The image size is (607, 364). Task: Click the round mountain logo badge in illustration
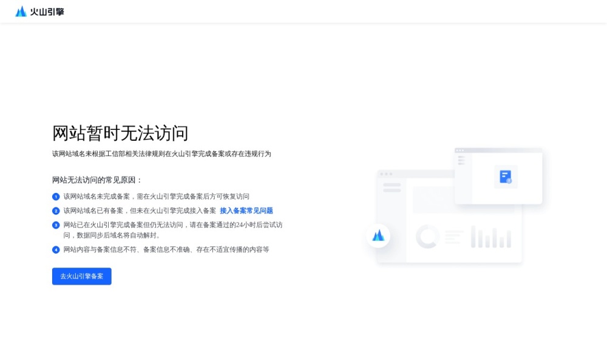tap(378, 235)
